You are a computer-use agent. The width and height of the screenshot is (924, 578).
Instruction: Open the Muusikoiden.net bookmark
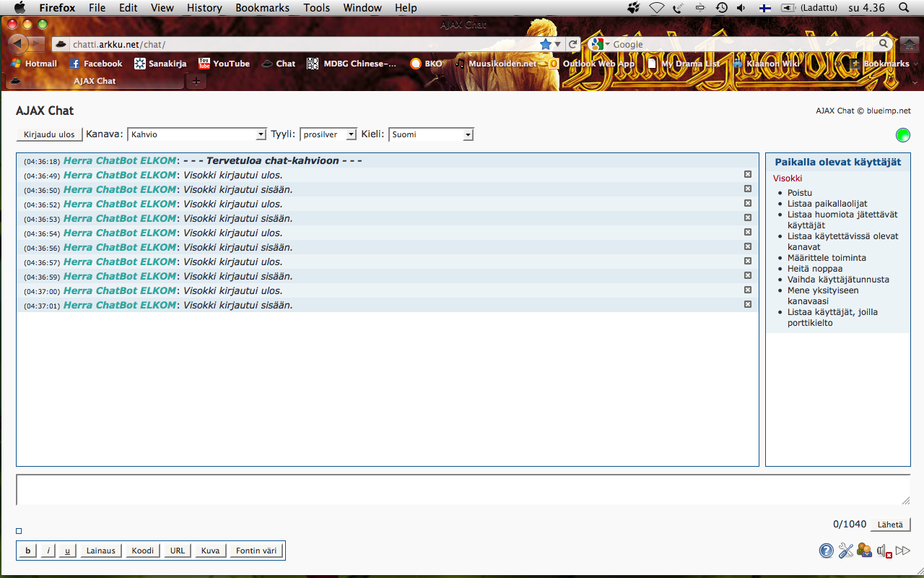[x=495, y=64]
